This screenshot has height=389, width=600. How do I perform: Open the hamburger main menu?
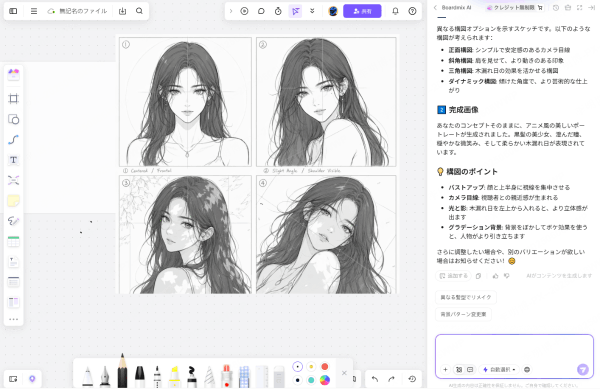[34, 11]
